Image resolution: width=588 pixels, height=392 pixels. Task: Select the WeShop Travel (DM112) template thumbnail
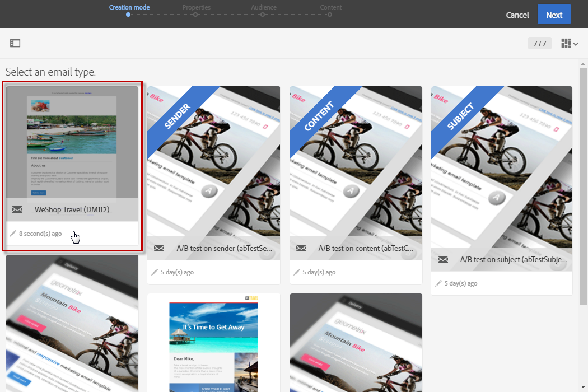click(x=72, y=142)
